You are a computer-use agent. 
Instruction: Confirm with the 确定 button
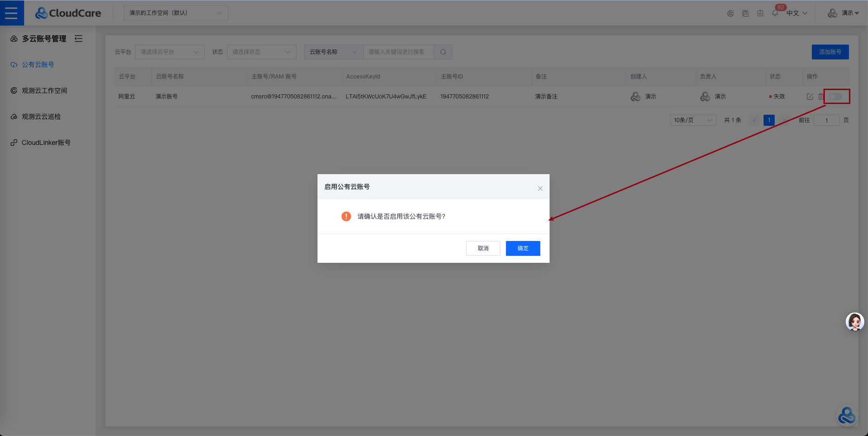click(x=523, y=248)
